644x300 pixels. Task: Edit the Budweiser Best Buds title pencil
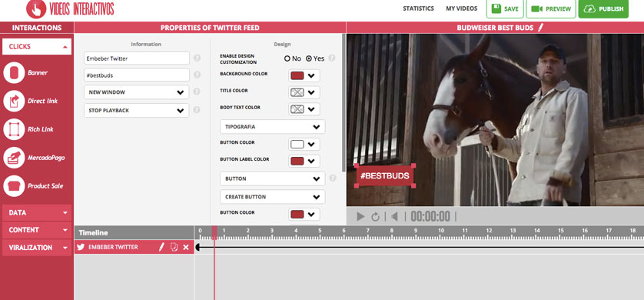[540, 28]
